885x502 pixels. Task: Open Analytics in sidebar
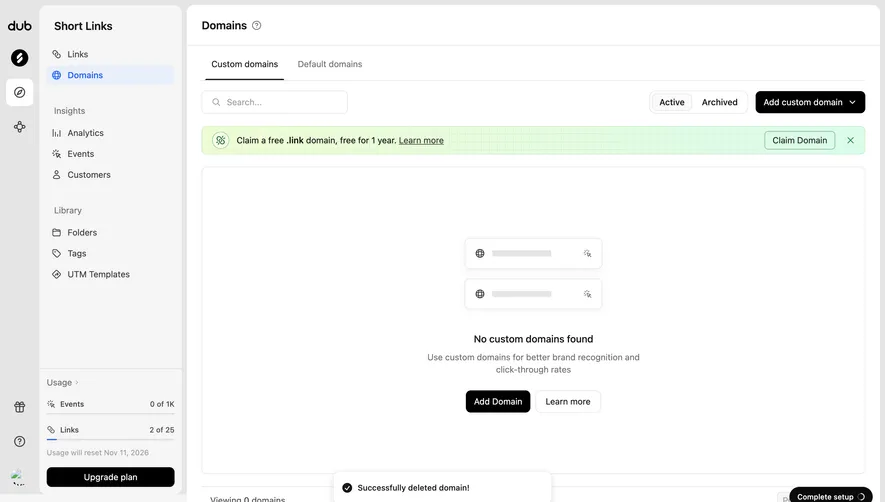tap(110, 133)
